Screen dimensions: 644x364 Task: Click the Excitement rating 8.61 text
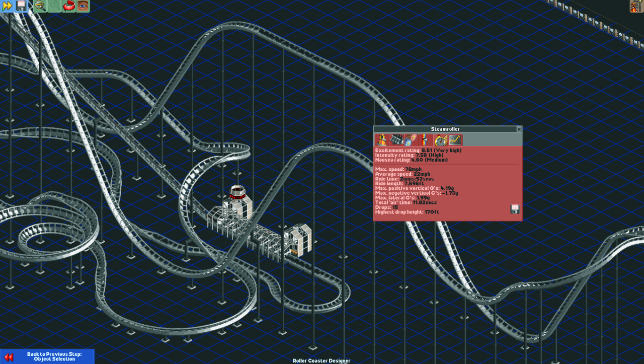coord(418,150)
